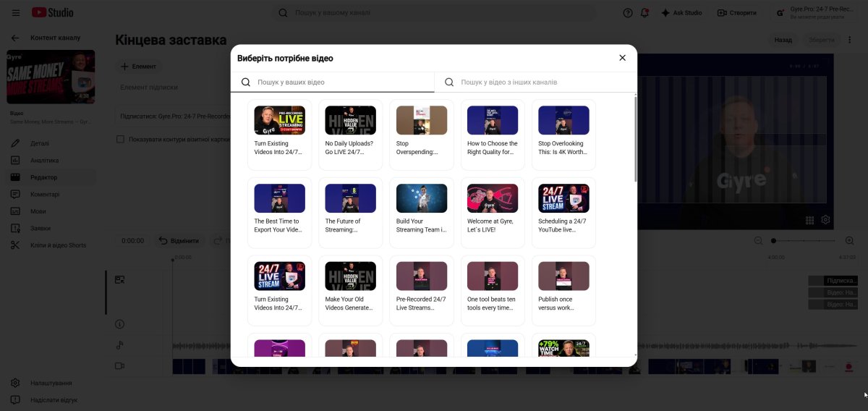Choose video 'No Daily Uploads? Go LIVE 24/7'
Viewport: 868px width, 411px height.
(x=350, y=135)
